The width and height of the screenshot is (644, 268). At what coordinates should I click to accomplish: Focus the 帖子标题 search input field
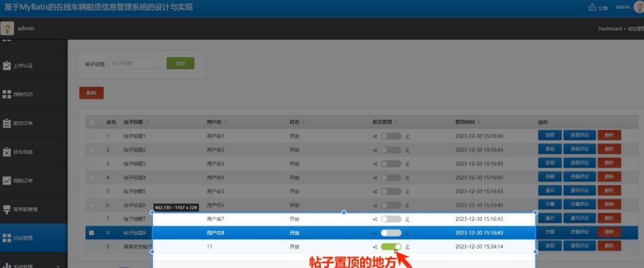coord(134,63)
